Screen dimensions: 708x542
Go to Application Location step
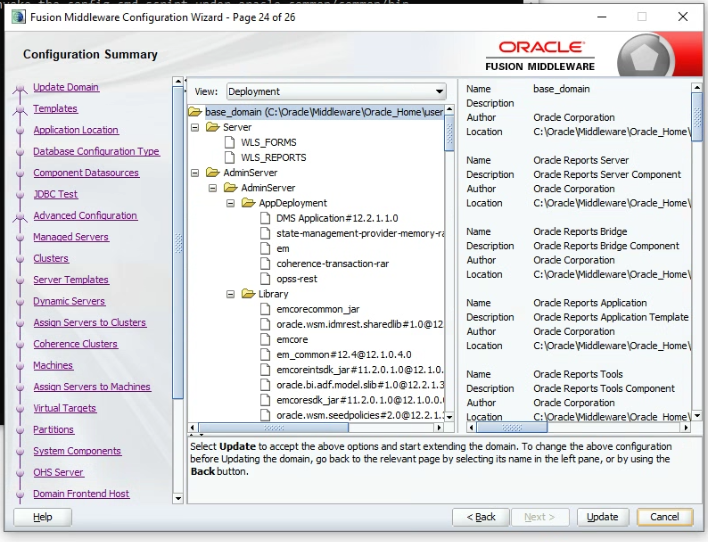(76, 130)
